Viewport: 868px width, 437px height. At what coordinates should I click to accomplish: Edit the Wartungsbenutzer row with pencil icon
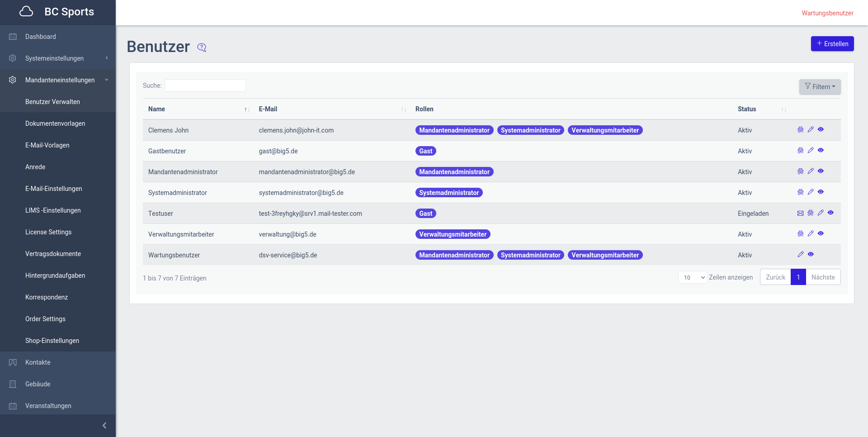[800, 255]
